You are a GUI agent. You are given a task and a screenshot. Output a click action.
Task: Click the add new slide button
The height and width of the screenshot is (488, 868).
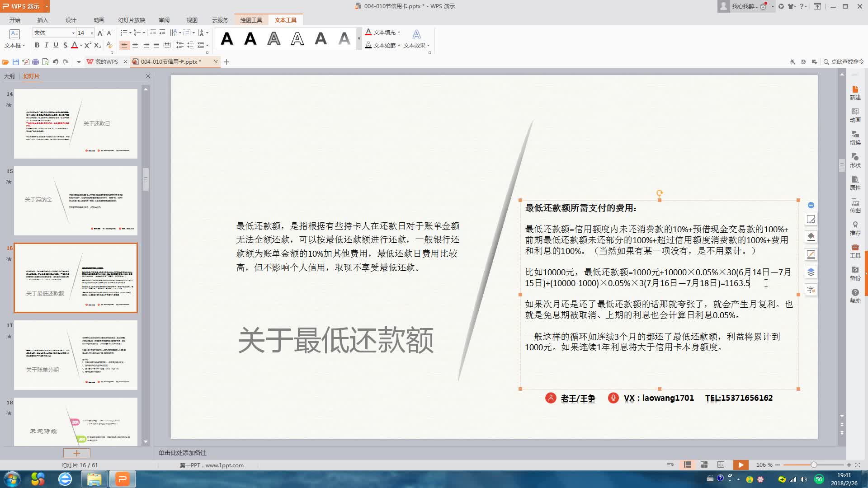coord(76,453)
